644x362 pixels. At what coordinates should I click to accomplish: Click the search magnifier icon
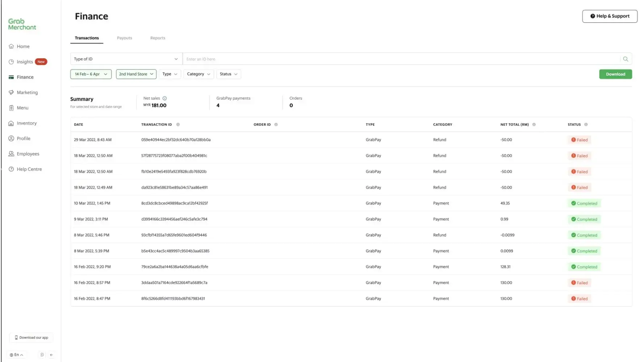626,59
